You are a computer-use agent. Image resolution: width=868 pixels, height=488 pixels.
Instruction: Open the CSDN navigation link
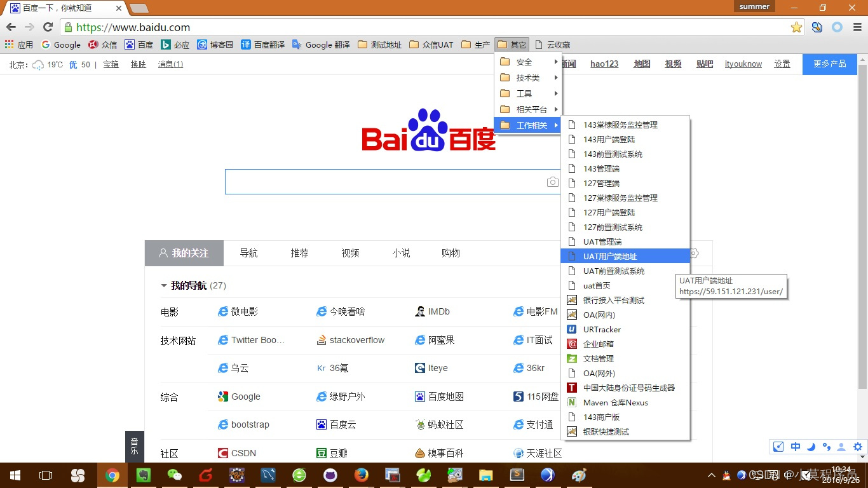click(x=236, y=453)
